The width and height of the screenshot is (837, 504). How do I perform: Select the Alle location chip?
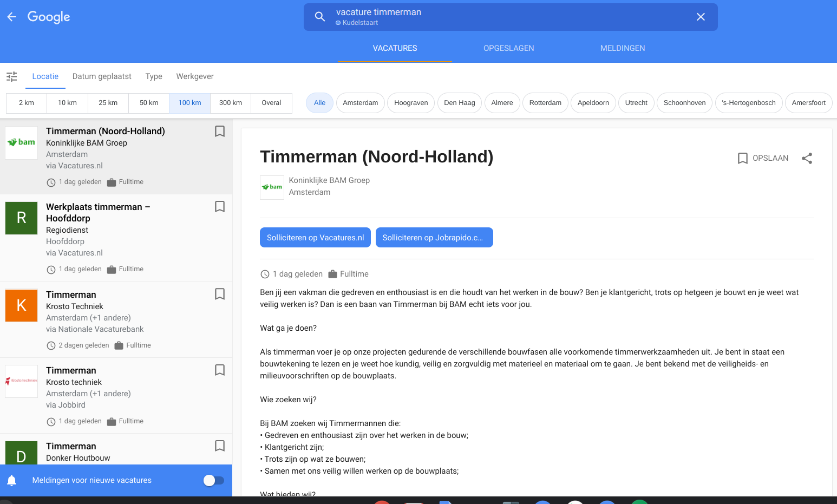pyautogui.click(x=320, y=103)
